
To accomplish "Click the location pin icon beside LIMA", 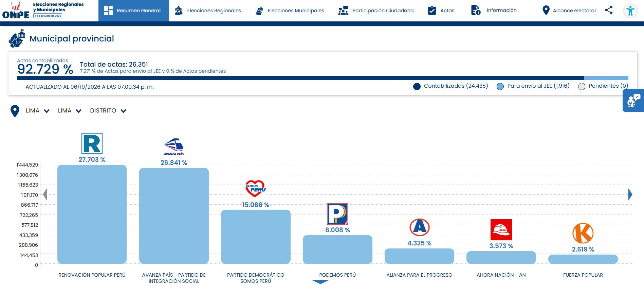I will pos(15,111).
